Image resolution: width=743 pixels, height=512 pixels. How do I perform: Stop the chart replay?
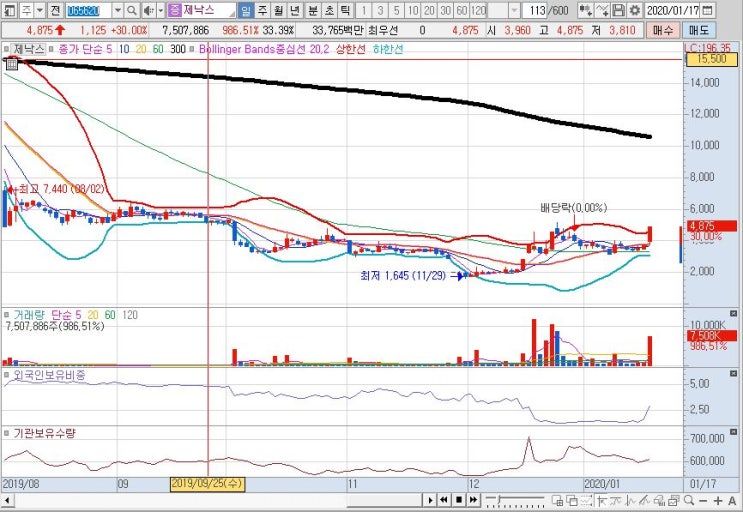[459, 500]
